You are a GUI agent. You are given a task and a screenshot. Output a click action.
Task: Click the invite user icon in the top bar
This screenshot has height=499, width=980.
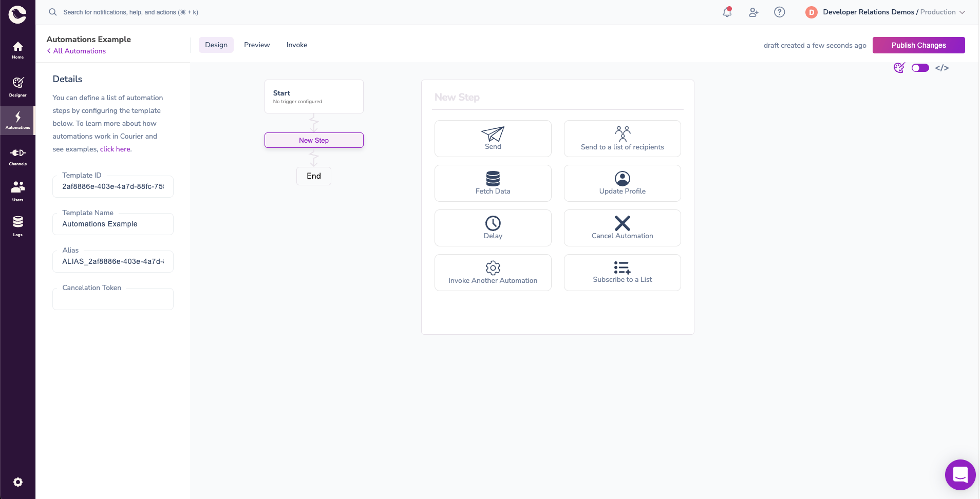pos(753,12)
